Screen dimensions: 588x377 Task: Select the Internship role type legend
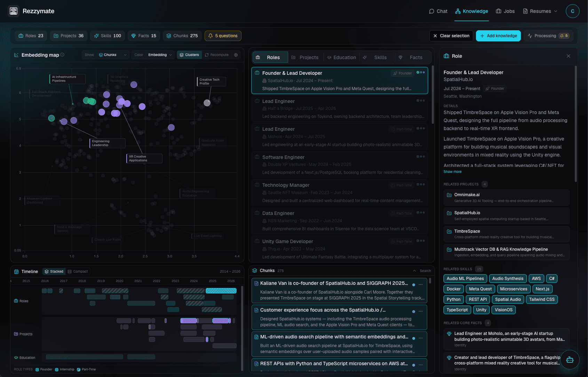coord(65,369)
